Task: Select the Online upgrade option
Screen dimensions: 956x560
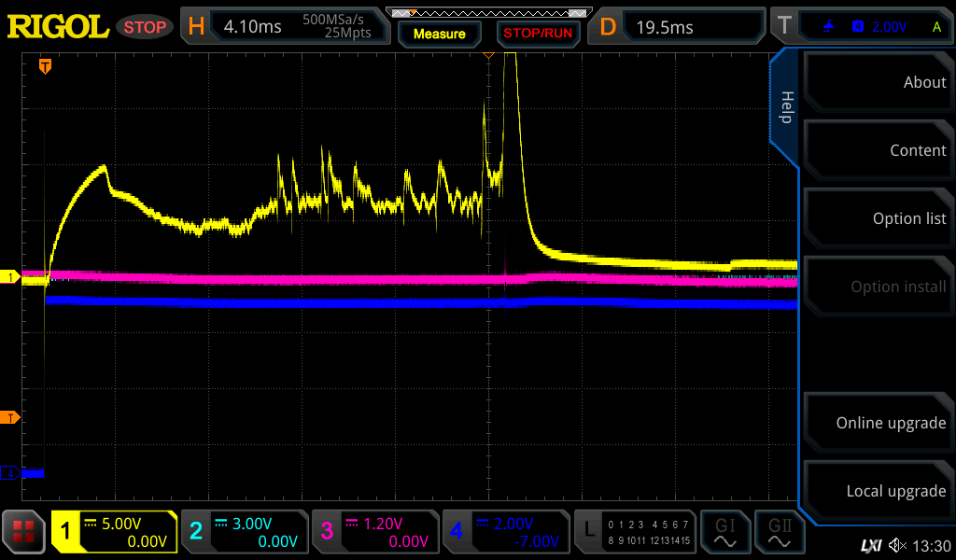Action: [877, 423]
